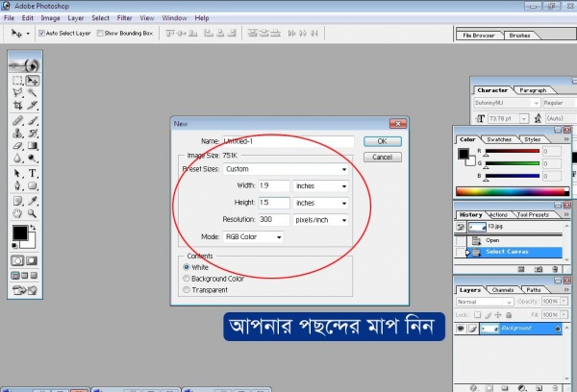Select Transparent contents option
577x392 pixels.
pyautogui.click(x=187, y=290)
